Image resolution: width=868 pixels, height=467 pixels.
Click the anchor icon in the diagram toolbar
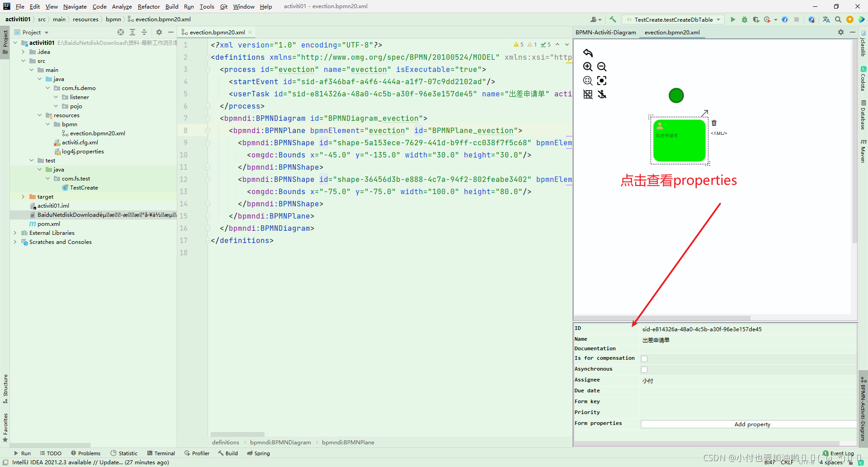[602, 94]
